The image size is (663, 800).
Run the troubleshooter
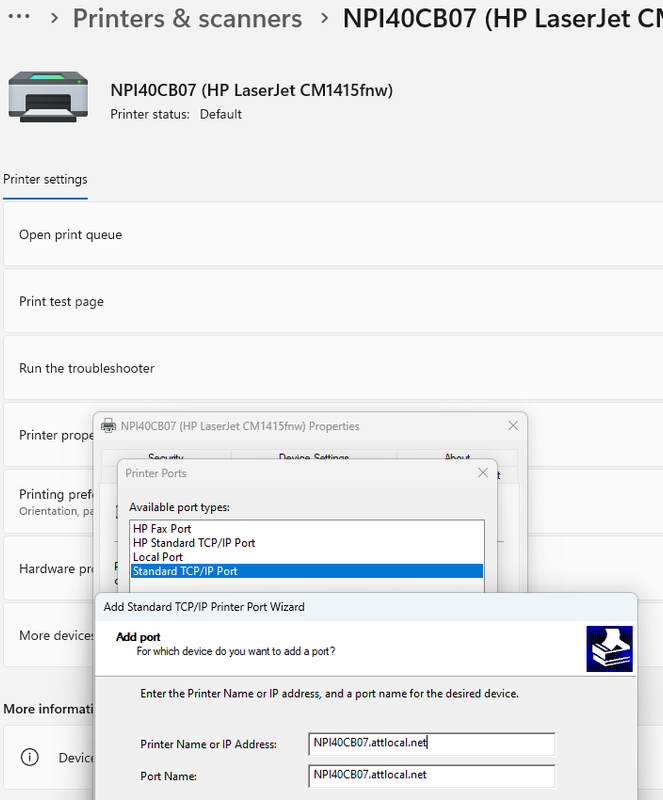86,368
